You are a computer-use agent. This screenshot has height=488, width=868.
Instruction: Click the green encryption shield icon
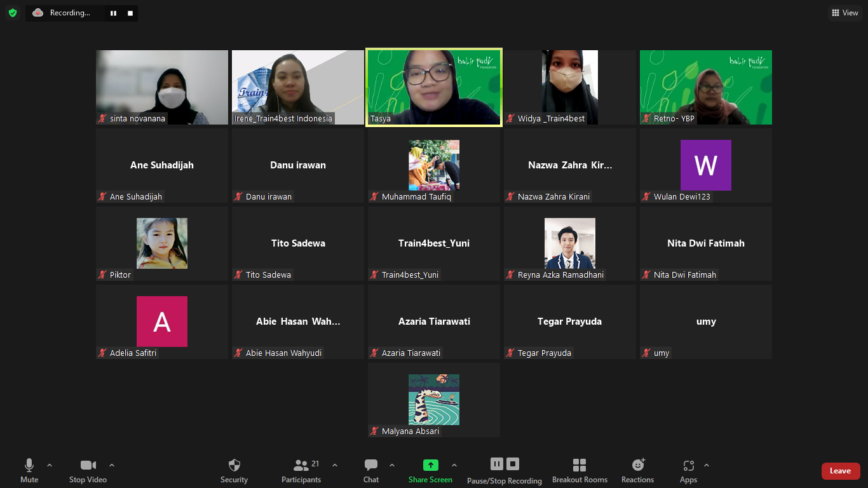(13, 13)
